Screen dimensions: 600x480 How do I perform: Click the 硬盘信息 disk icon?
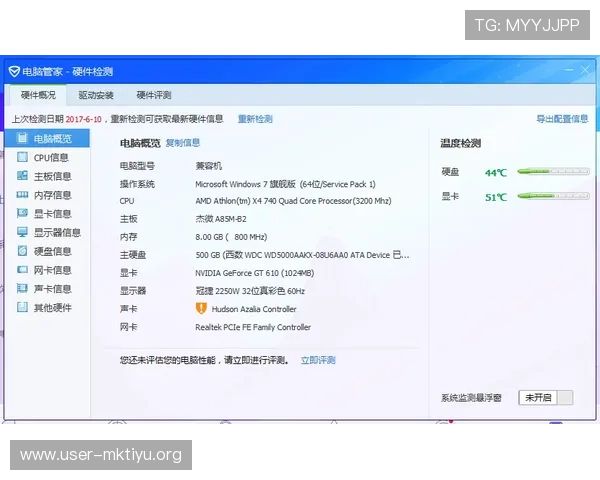click(x=22, y=251)
